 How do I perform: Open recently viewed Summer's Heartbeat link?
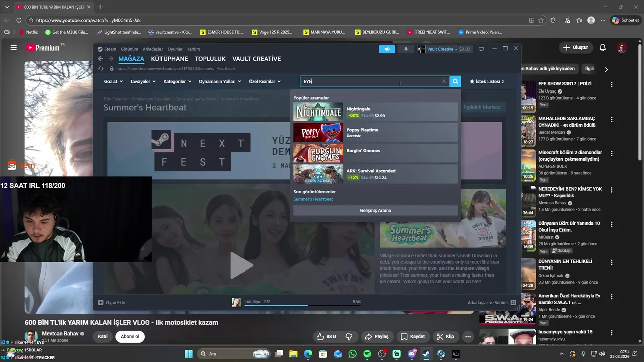313,199
